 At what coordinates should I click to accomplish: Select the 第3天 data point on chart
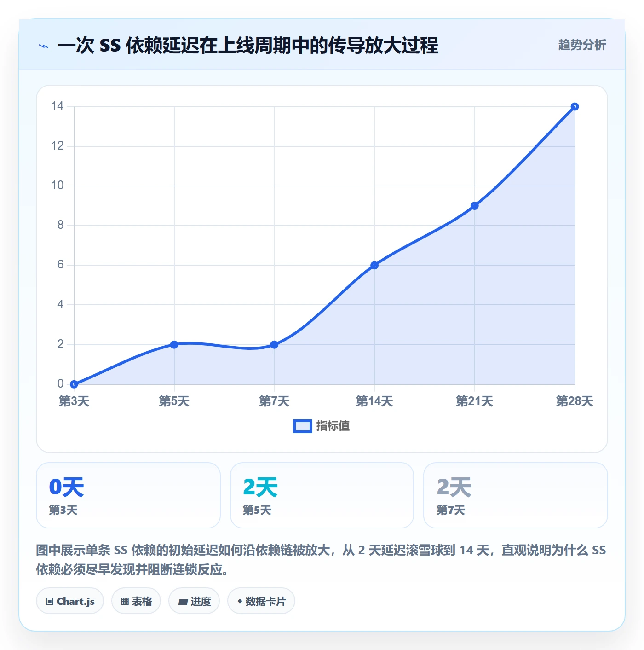74,384
